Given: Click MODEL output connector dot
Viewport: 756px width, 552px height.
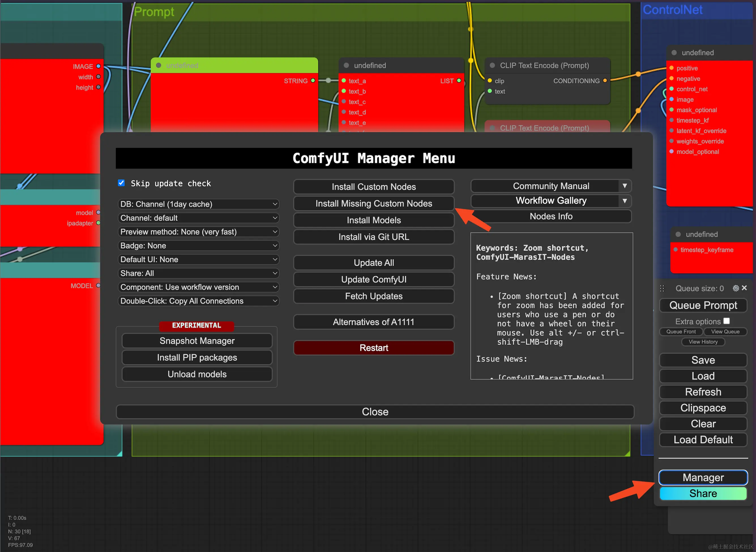Looking at the screenshot, I should click(x=98, y=285).
